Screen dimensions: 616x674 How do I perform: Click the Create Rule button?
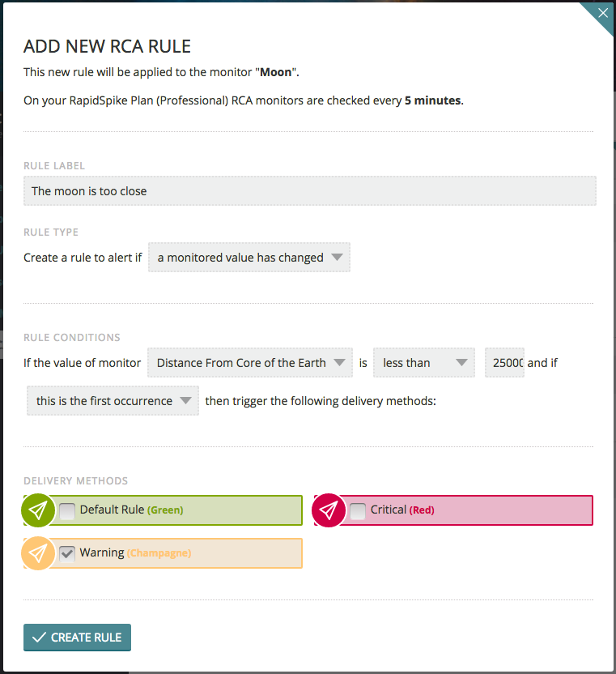(78, 638)
